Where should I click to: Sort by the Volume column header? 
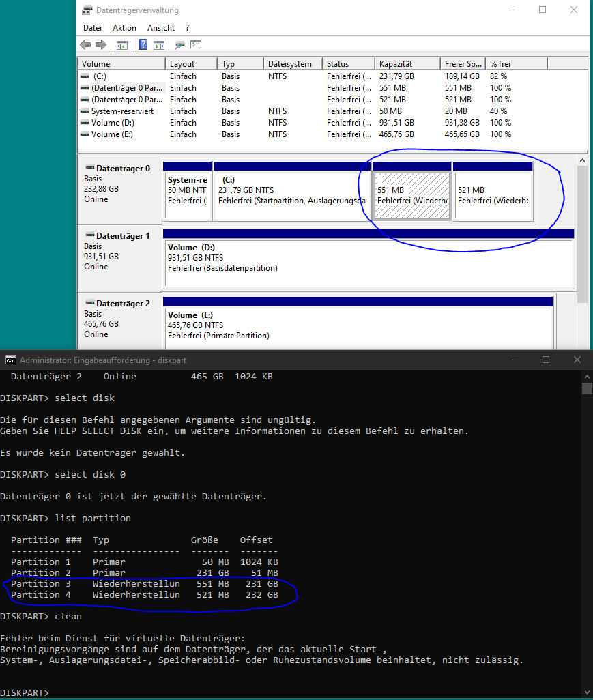point(121,64)
